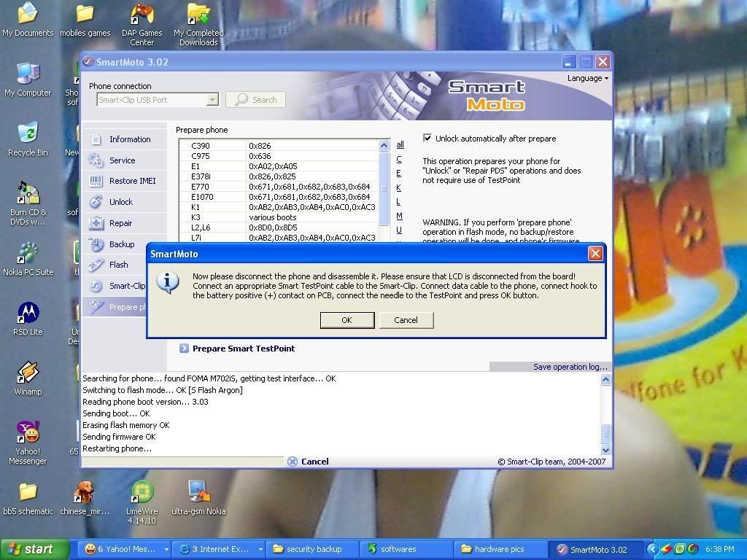747x560 pixels.
Task: Open the Language dropdown menu
Action: [587, 78]
